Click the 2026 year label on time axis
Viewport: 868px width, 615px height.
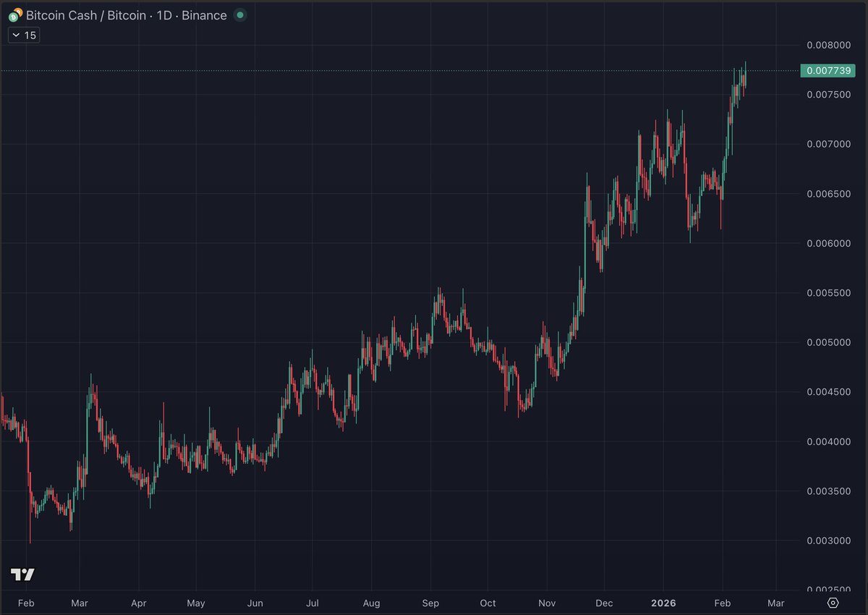[x=664, y=603]
